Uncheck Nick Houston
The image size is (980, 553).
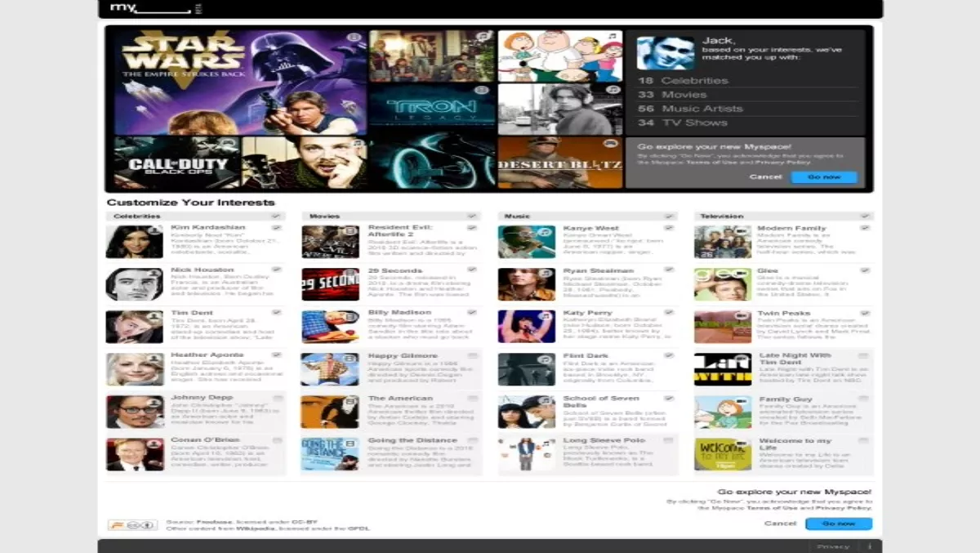277,270
